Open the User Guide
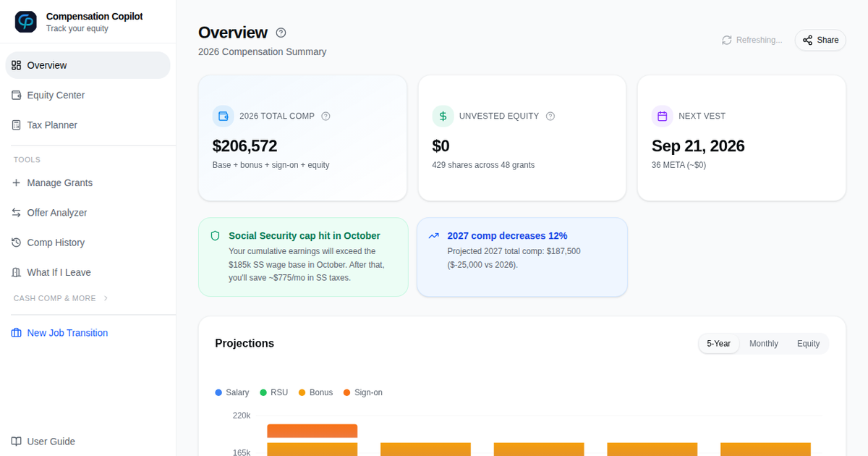The height and width of the screenshot is (456, 868). 88,442
